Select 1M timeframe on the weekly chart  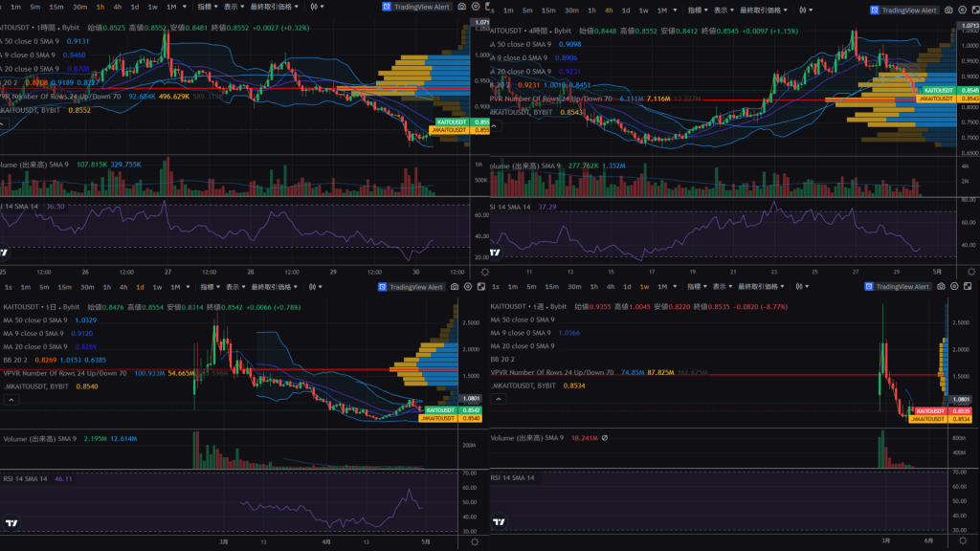pyautogui.click(x=662, y=286)
